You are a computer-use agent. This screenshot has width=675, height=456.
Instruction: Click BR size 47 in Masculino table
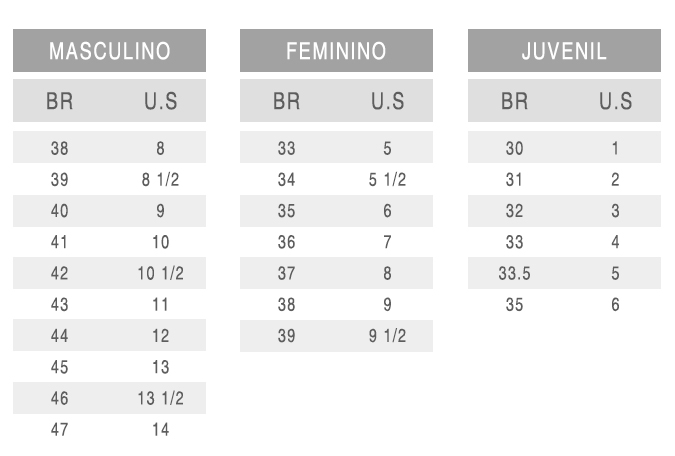tap(59, 429)
